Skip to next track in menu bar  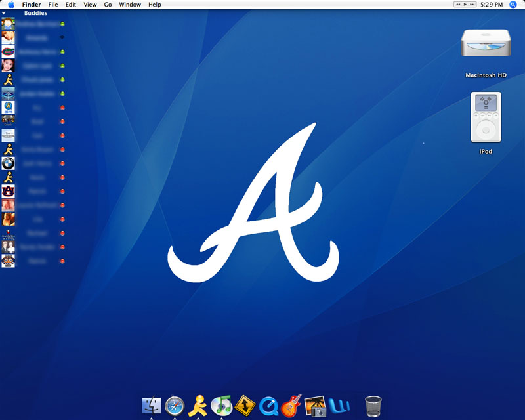[472, 5]
